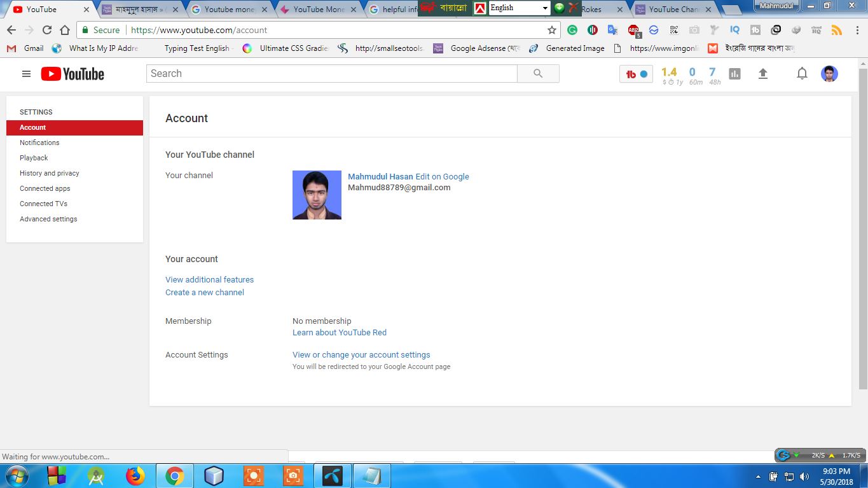Open Connected apps settings
Screen dimensions: 868x488
point(45,188)
